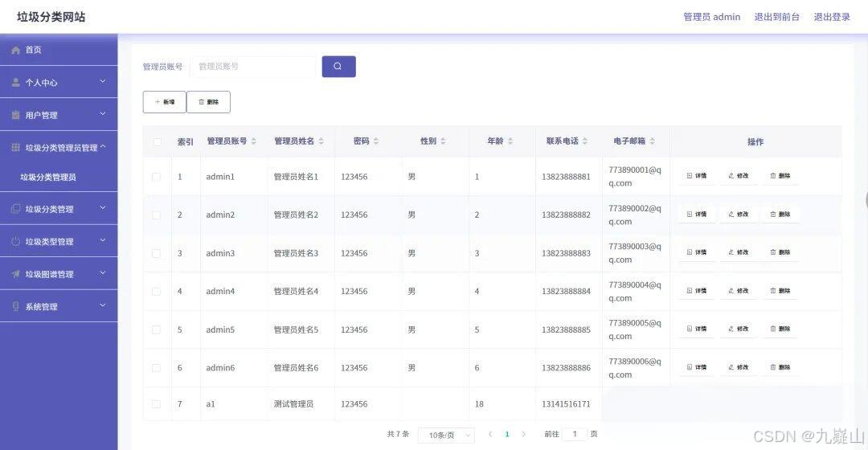Check the row checkbox for admin6
The image size is (868, 450).
(156, 368)
